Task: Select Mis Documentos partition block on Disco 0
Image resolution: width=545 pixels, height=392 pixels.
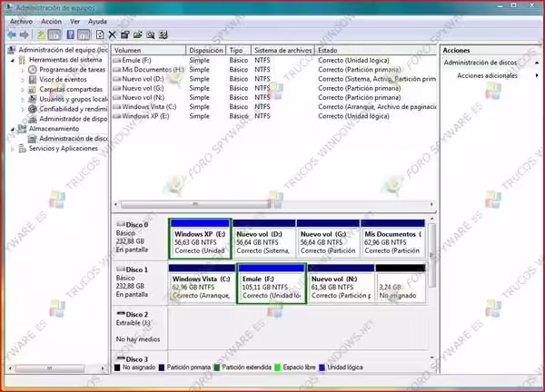Action: point(392,239)
